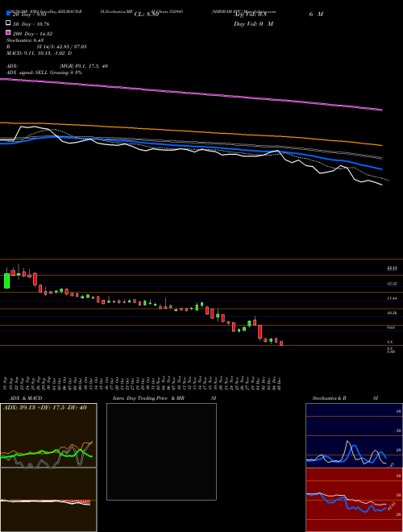Click the ADX indicator chart with green line
Screen dimensions: 403x532
point(48,435)
